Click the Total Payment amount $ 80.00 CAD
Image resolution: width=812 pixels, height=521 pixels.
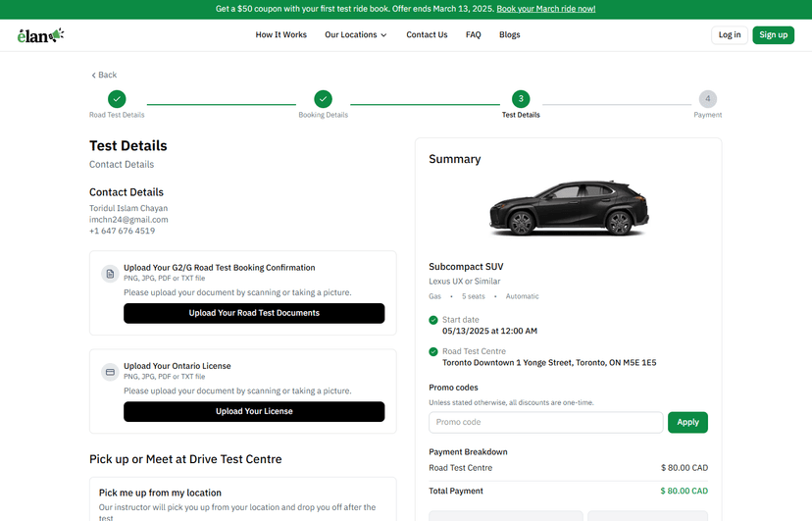(x=685, y=491)
